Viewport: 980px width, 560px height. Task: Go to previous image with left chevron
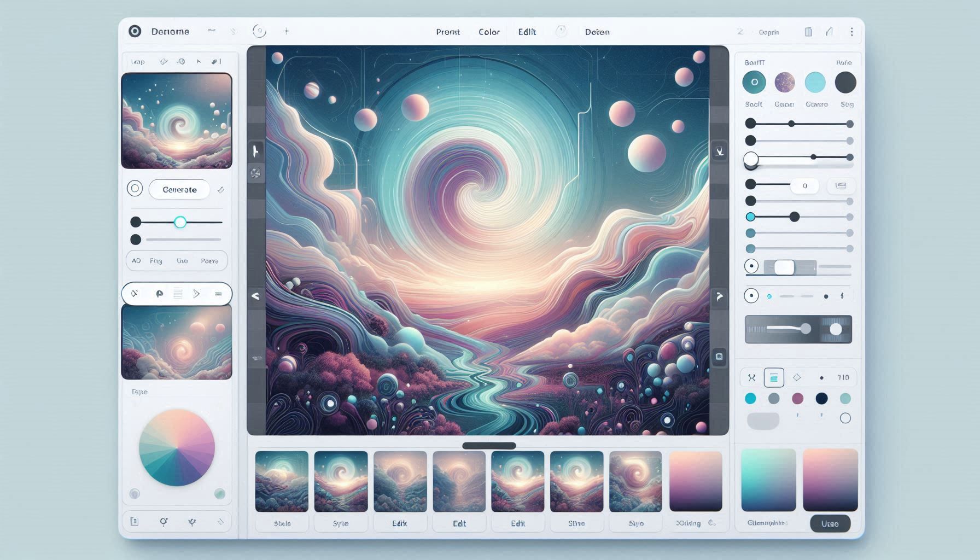click(255, 296)
